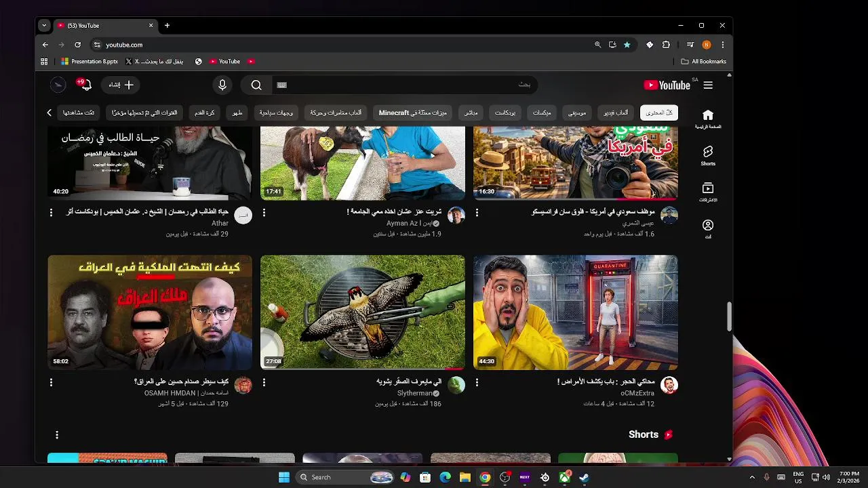Click the YouTube logo
Viewport: 868px width, 488px height.
667,85
